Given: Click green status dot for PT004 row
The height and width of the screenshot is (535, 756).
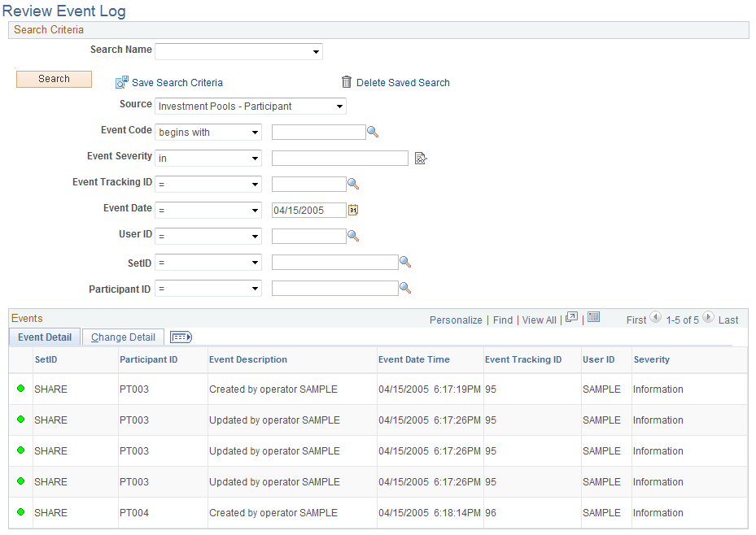Looking at the screenshot, I should coord(20,512).
